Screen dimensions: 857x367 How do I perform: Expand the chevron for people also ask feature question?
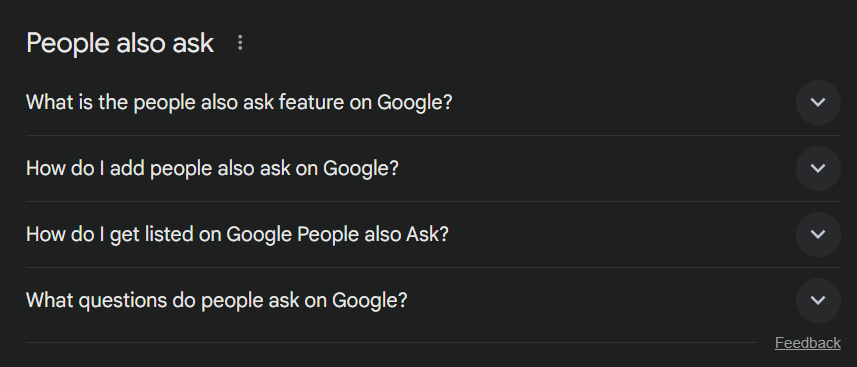click(x=818, y=102)
